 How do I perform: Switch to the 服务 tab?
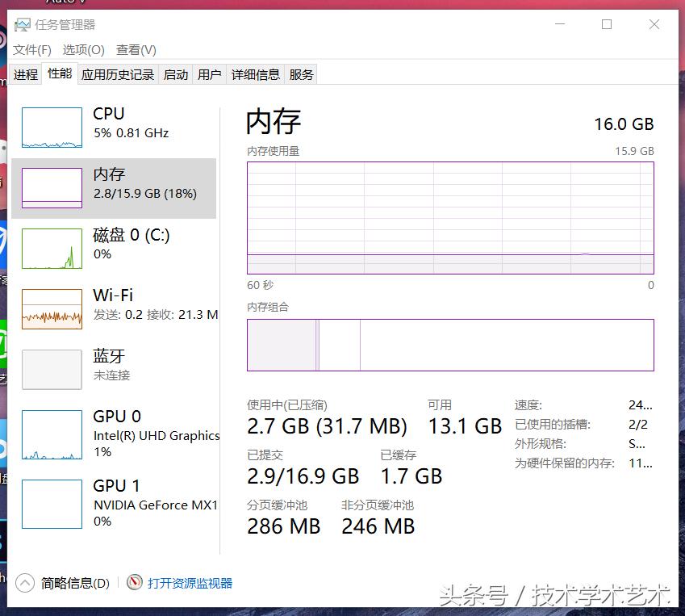300,73
